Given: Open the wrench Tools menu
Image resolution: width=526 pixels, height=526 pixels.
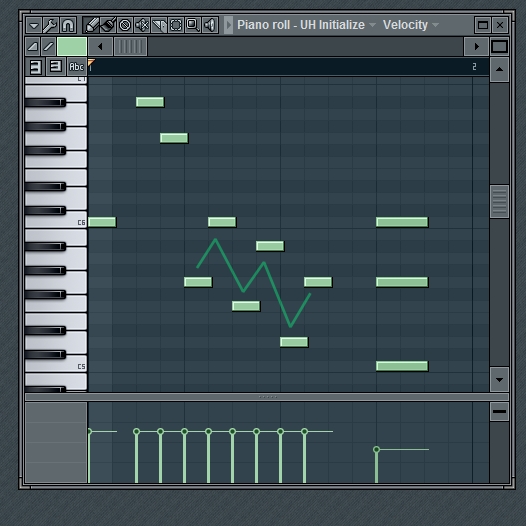Looking at the screenshot, I should [51, 25].
